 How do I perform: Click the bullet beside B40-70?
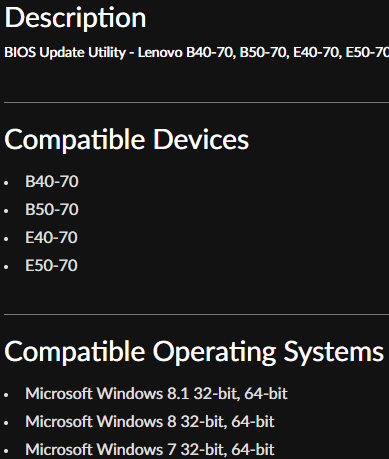coord(6,183)
